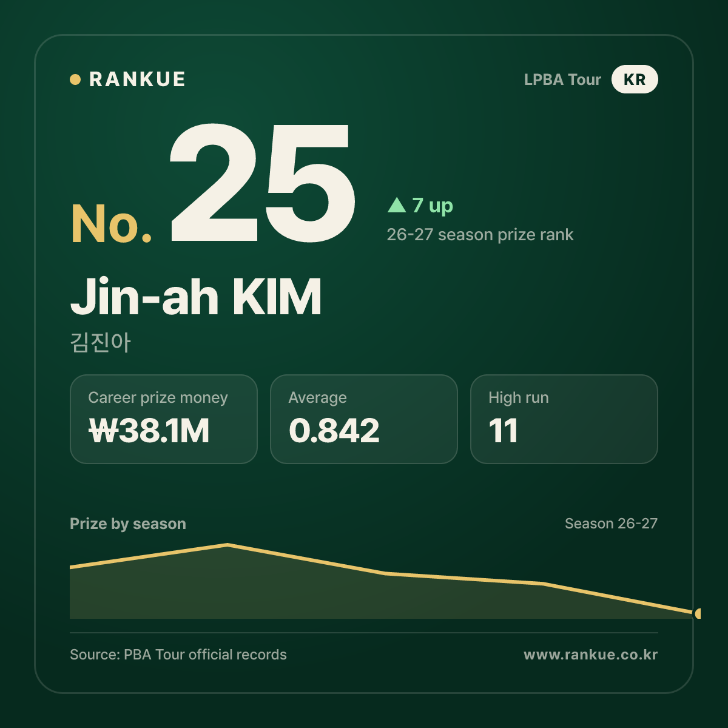Open the Career prize money card
This screenshot has width=728, height=728.
(x=164, y=419)
